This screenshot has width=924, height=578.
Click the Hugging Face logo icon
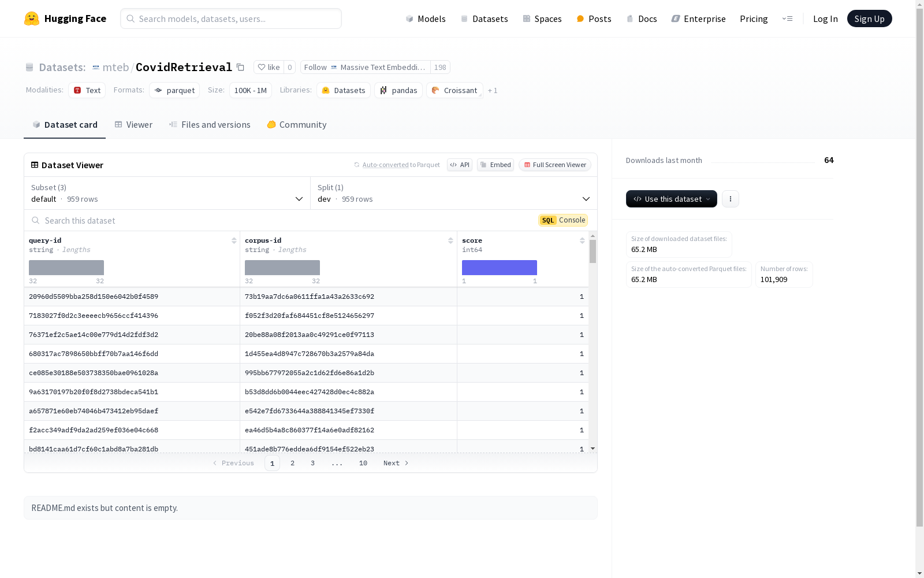[x=32, y=18]
